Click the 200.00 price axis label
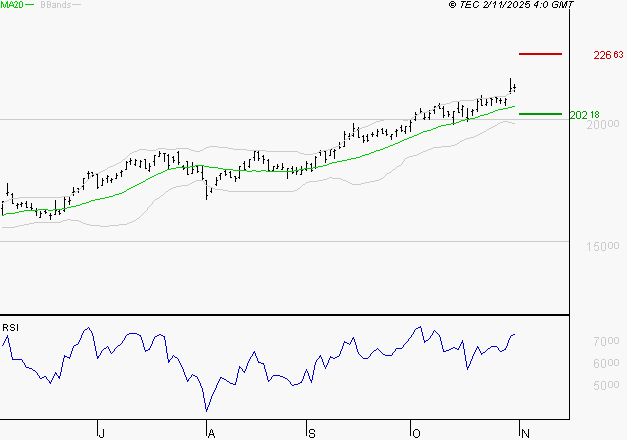This screenshot has width=627, height=440. 603,124
